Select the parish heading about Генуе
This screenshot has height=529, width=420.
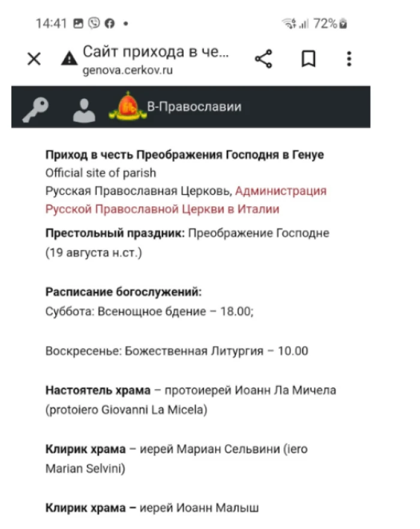(185, 155)
